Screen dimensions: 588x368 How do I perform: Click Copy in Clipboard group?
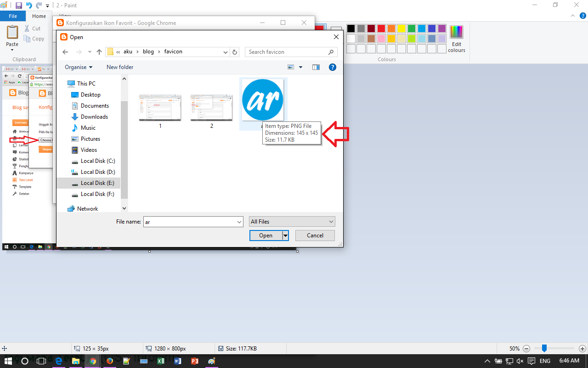tap(34, 39)
